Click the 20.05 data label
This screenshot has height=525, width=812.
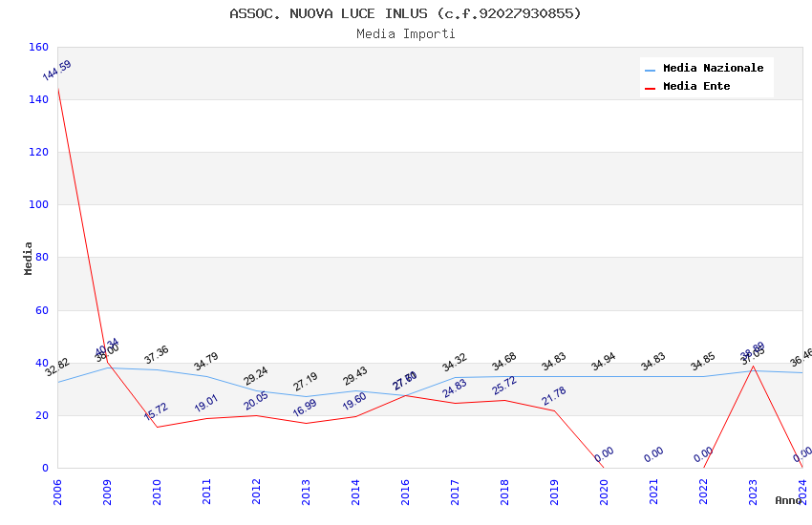(x=256, y=400)
